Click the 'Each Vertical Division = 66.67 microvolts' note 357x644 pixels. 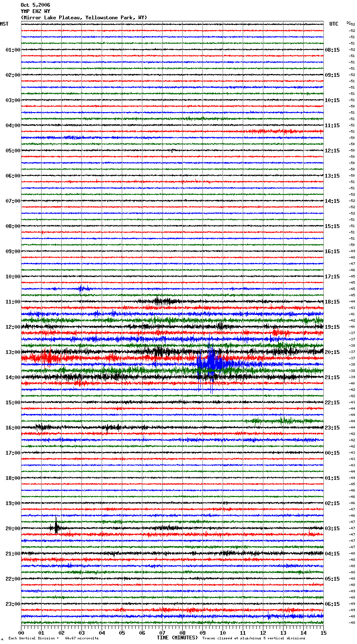click(53, 638)
